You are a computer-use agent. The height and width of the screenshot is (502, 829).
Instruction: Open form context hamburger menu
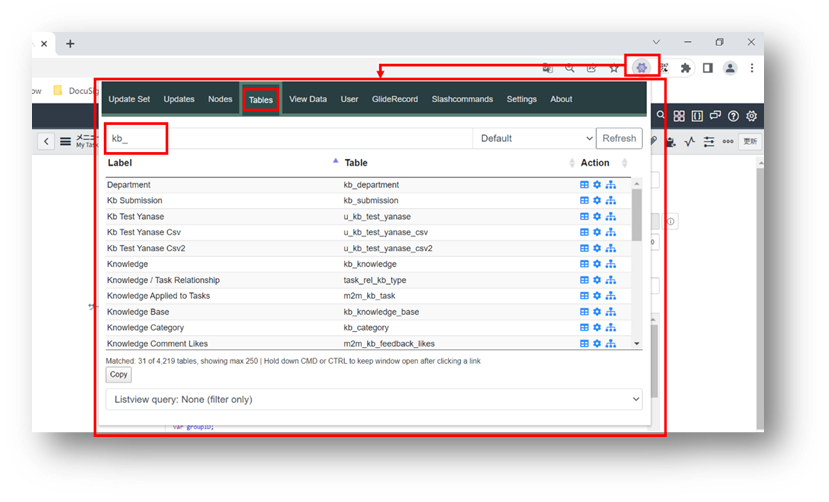[x=65, y=142]
